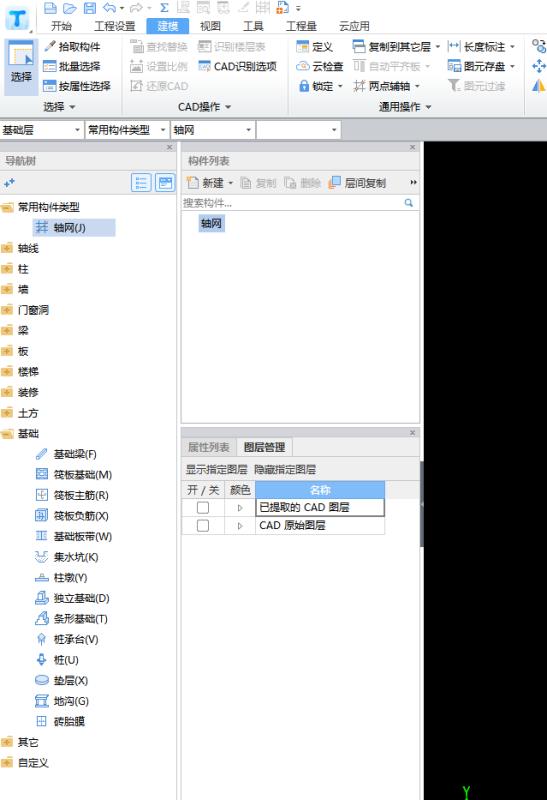Image resolution: width=547 pixels, height=800 pixels.
Task: Switch navigation tree to list view icon
Action: pyautogui.click(x=141, y=183)
